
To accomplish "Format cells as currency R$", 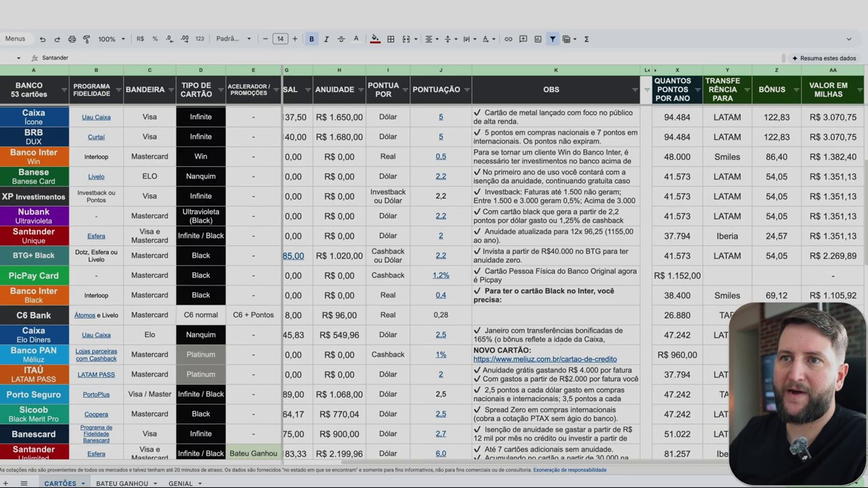I will [140, 39].
